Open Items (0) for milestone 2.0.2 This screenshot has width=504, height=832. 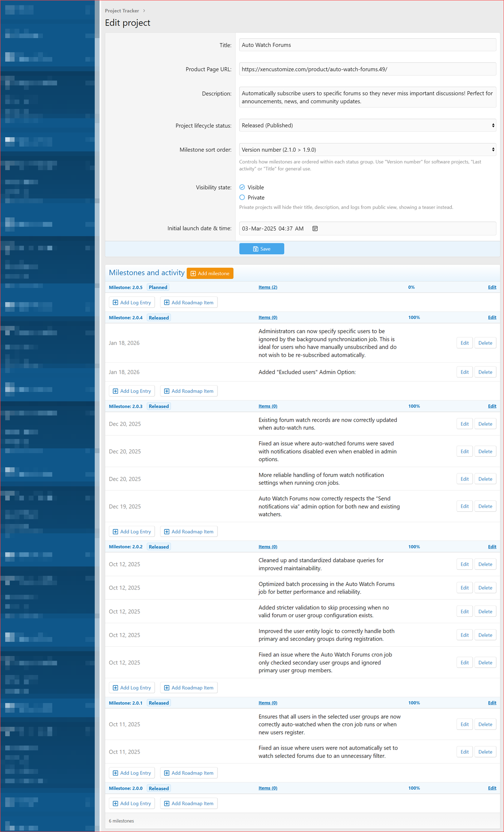[268, 547]
